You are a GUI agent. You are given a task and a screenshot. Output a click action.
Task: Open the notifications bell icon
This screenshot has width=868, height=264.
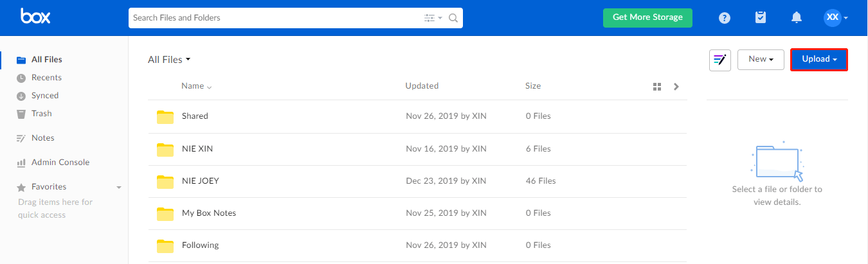click(797, 18)
